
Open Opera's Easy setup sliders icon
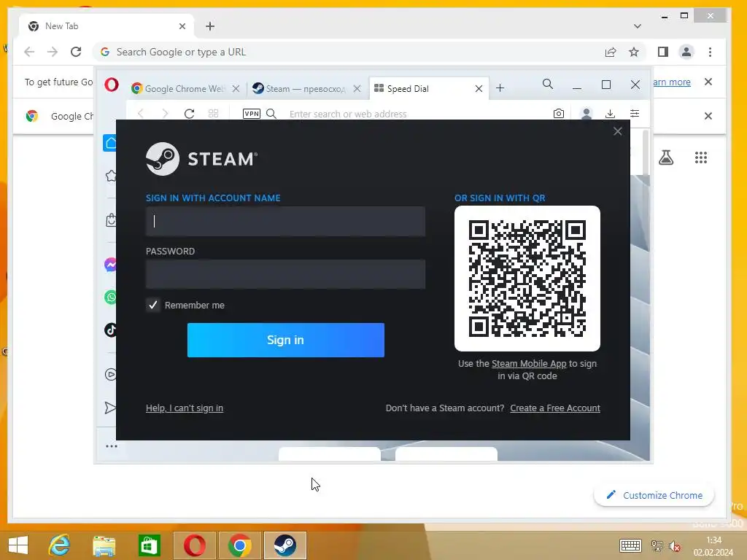pyautogui.click(x=635, y=113)
